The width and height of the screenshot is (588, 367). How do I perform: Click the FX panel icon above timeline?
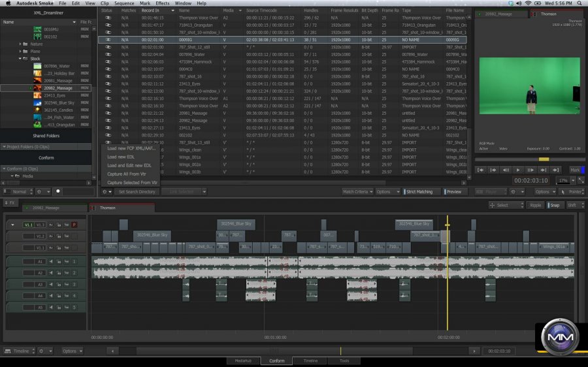9,203
